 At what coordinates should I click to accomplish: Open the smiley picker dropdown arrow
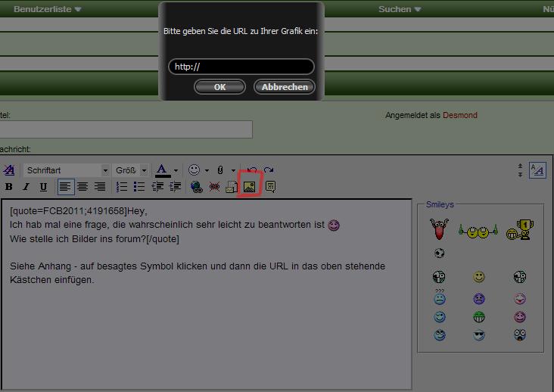point(207,170)
